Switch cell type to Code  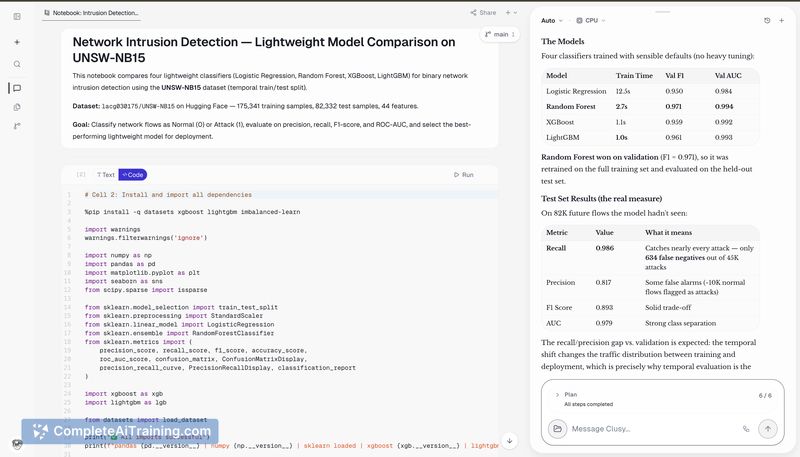click(x=133, y=175)
